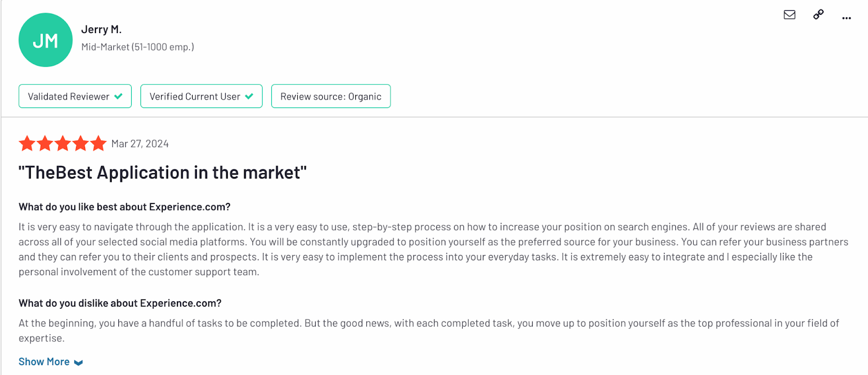Select the Verified Current User badge

[201, 96]
